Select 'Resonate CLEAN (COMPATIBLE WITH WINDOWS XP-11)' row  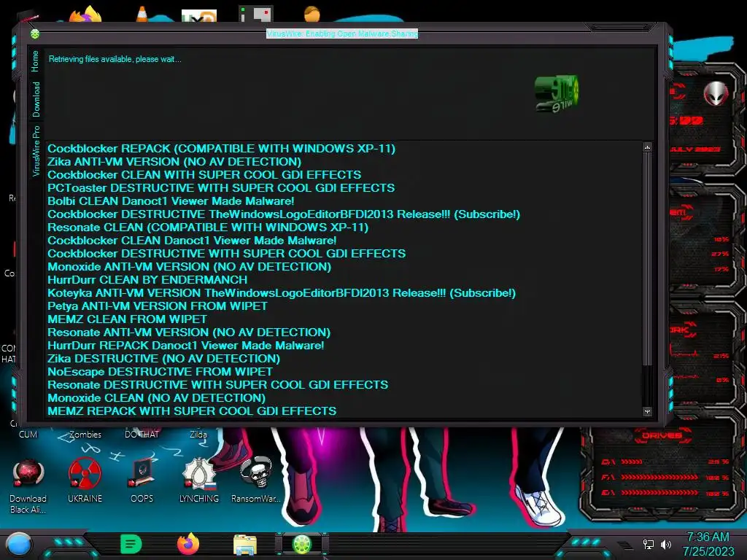pyautogui.click(x=208, y=227)
